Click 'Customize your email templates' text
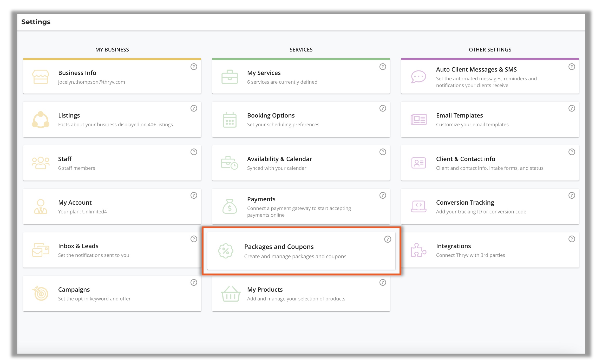 [x=472, y=125]
